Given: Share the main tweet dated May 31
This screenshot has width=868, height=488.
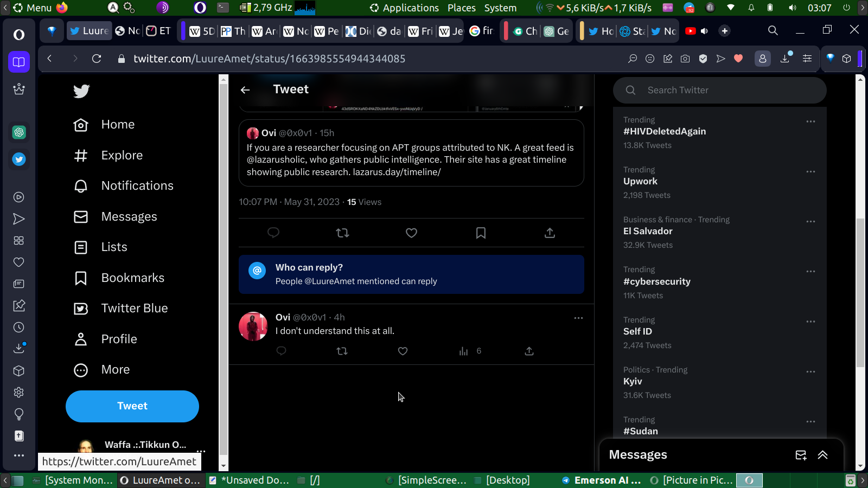Looking at the screenshot, I should (x=550, y=233).
